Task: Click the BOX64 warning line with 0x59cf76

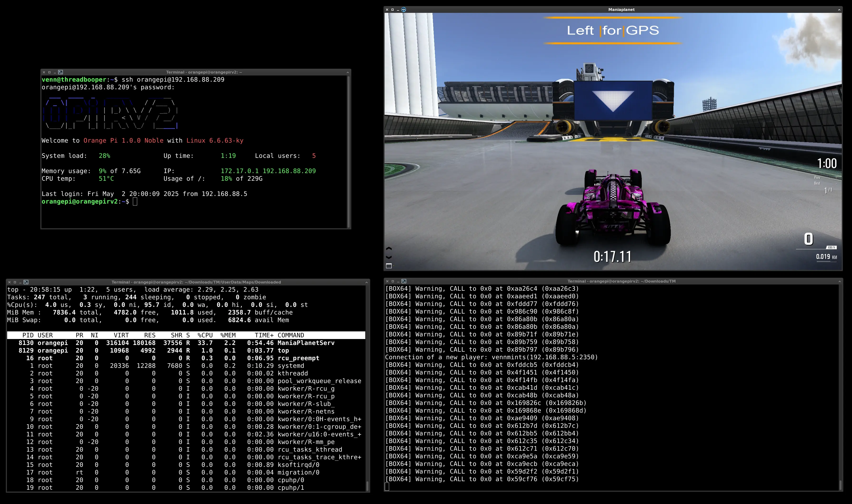Action: pos(482,479)
